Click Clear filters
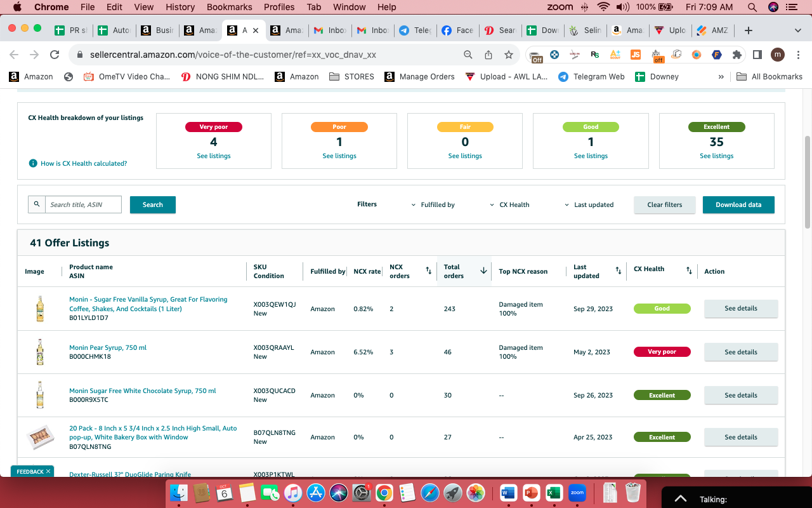Viewport: 812px width, 508px height. coord(665,205)
